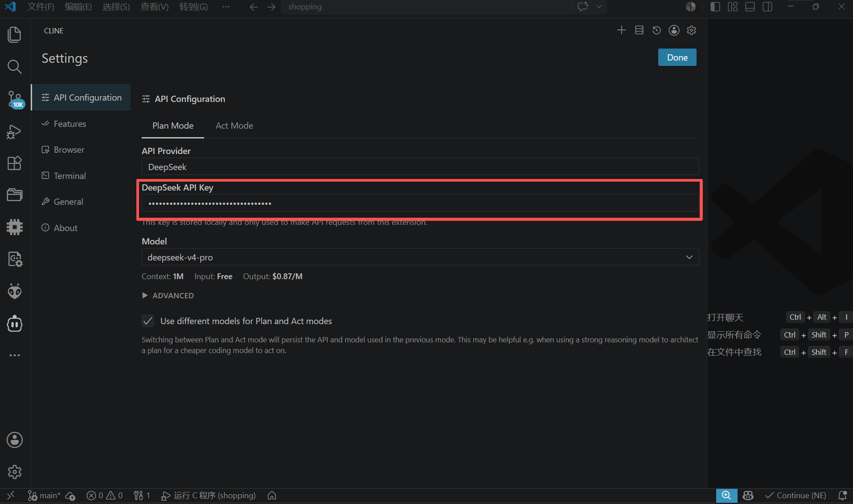This screenshot has width=853, height=504.
Task: Open remote window indicator in status bar
Action: pos(11,496)
